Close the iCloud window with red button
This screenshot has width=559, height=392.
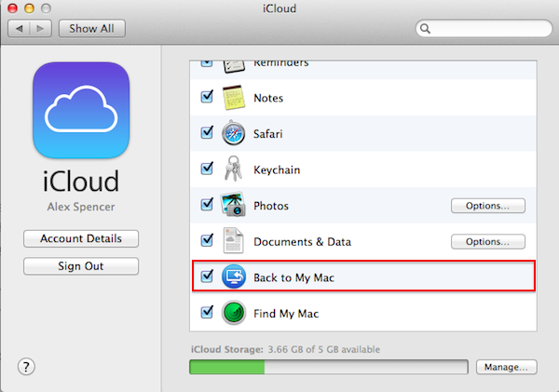[12, 8]
